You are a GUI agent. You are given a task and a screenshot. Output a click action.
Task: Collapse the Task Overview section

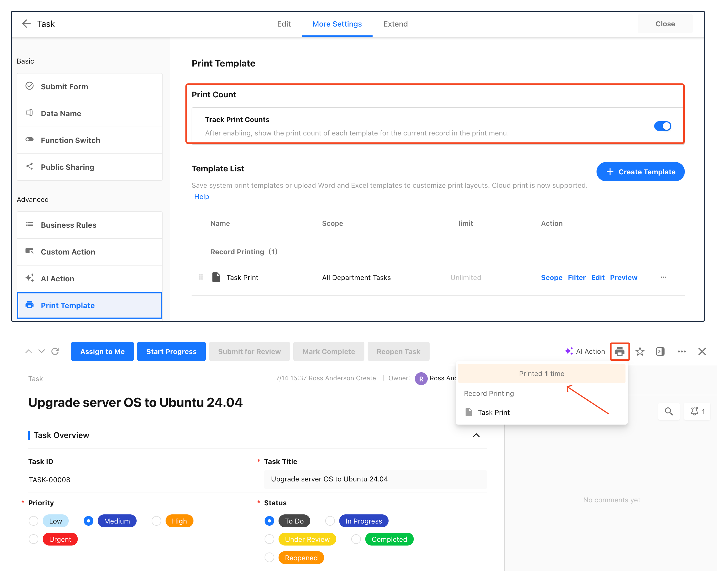pyautogui.click(x=476, y=435)
